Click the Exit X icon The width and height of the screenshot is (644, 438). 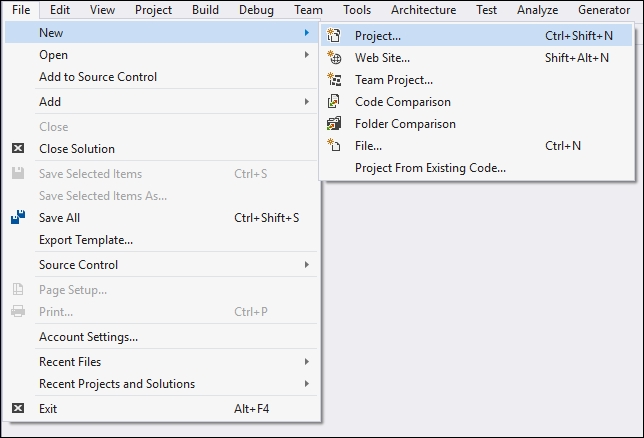pos(18,408)
